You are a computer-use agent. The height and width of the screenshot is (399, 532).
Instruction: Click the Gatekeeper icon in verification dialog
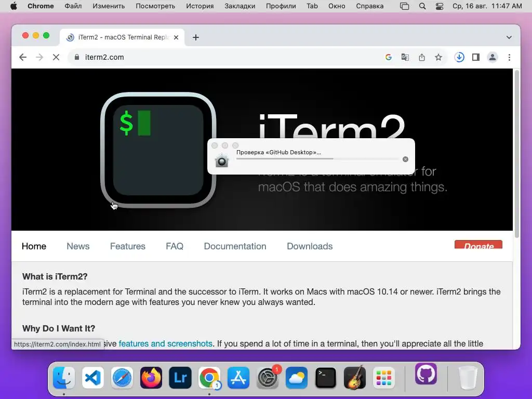coord(221,160)
